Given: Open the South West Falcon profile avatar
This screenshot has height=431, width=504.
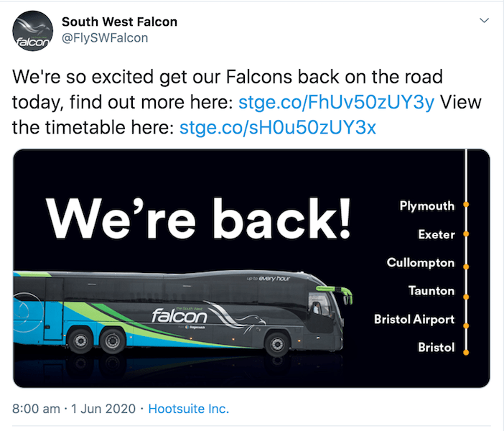Looking at the screenshot, I should tap(32, 32).
